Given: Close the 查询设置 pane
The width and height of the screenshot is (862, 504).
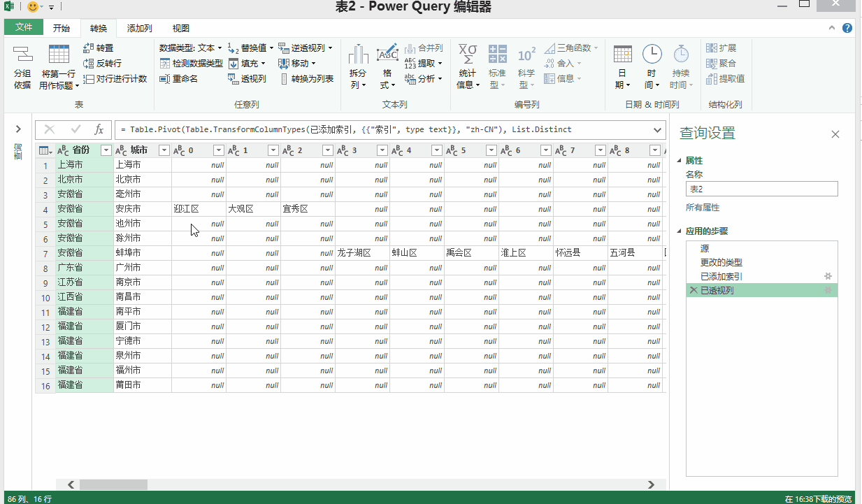Looking at the screenshot, I should (x=835, y=134).
